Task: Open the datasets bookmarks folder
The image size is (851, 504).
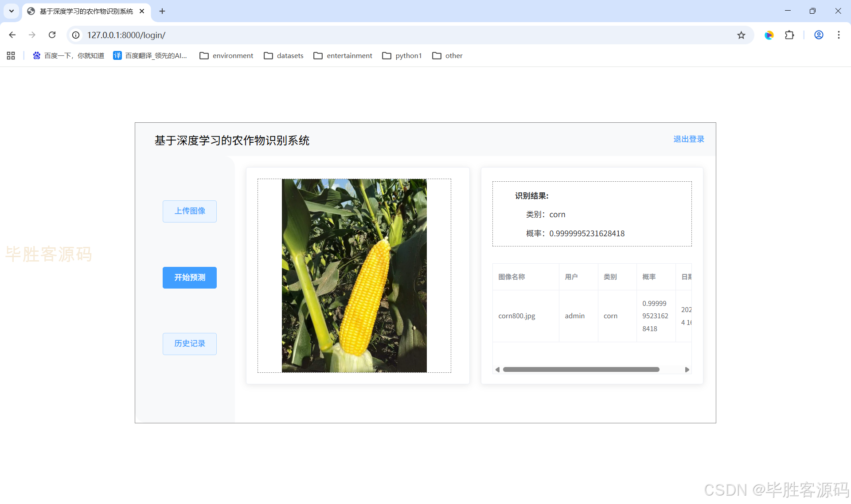Action: (x=284, y=55)
